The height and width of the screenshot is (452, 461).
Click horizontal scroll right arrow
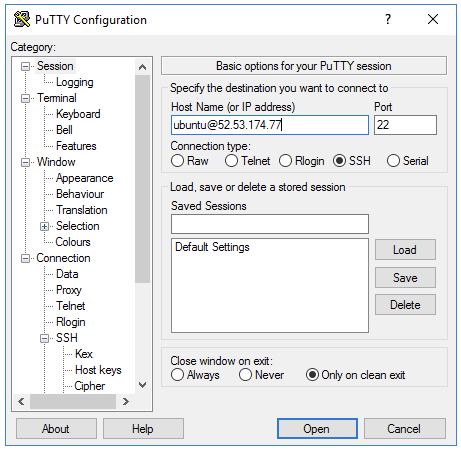coord(126,401)
